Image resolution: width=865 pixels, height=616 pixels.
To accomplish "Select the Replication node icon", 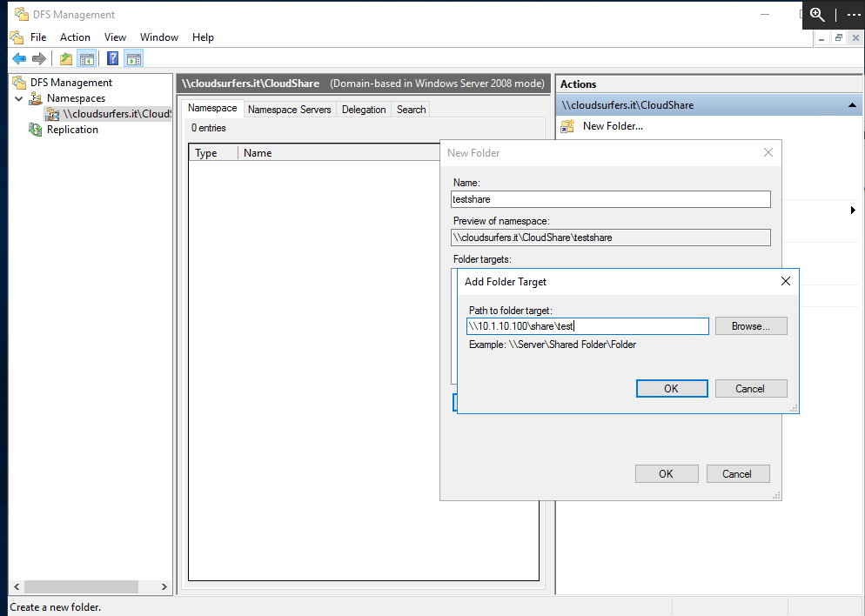I will point(36,130).
